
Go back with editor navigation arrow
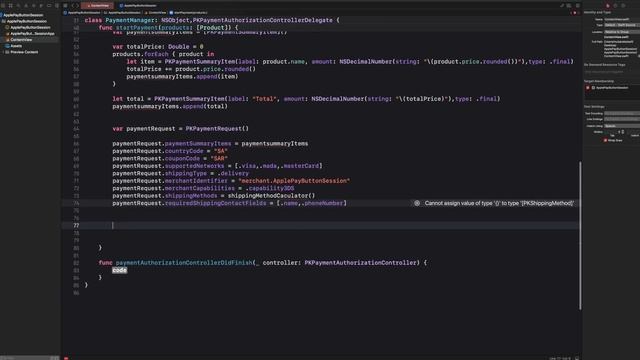click(x=73, y=6)
